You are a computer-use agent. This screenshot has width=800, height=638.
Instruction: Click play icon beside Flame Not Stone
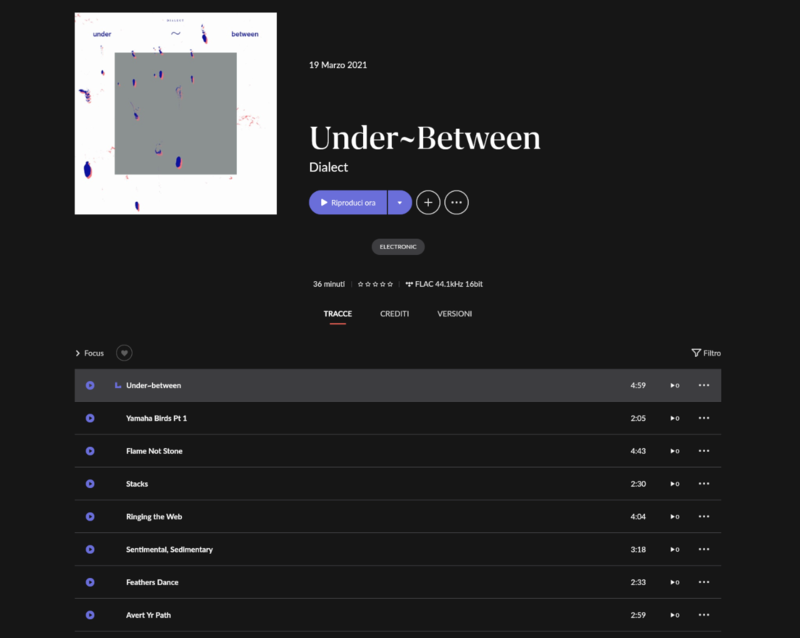[x=90, y=451]
